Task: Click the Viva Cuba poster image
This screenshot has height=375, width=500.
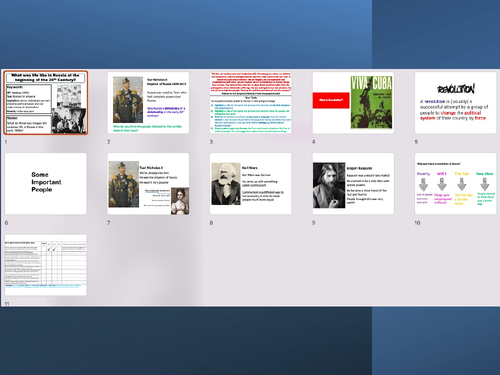Action: point(371,102)
